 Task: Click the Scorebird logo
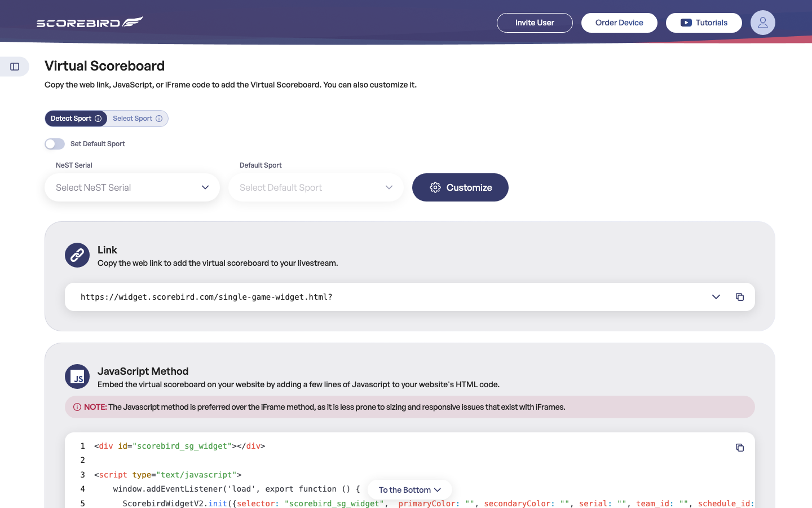pyautogui.click(x=90, y=22)
